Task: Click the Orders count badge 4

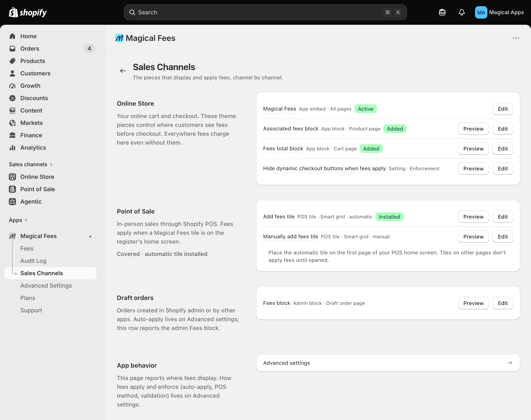Action: 89,48
